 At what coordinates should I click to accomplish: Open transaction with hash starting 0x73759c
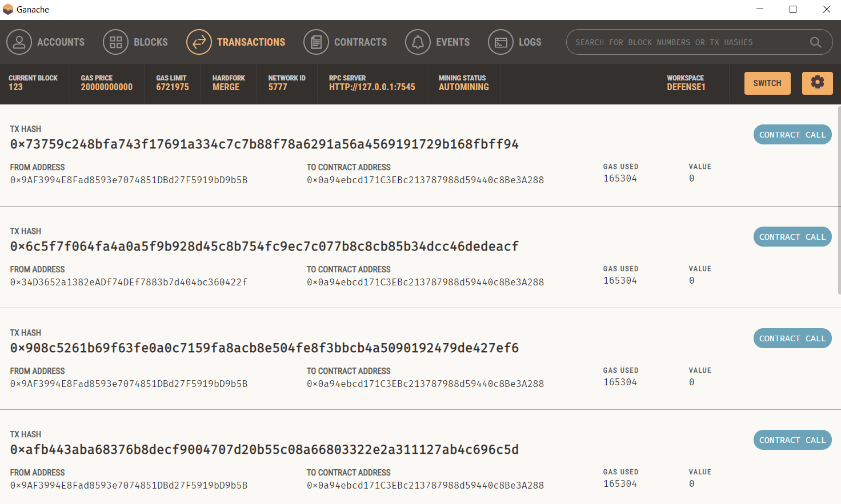pyautogui.click(x=264, y=144)
